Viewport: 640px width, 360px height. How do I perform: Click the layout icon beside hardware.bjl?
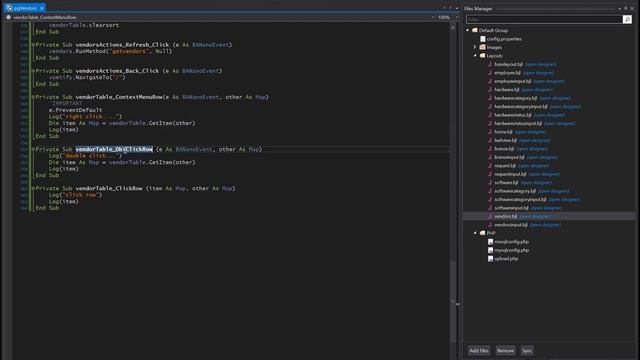(x=490, y=89)
